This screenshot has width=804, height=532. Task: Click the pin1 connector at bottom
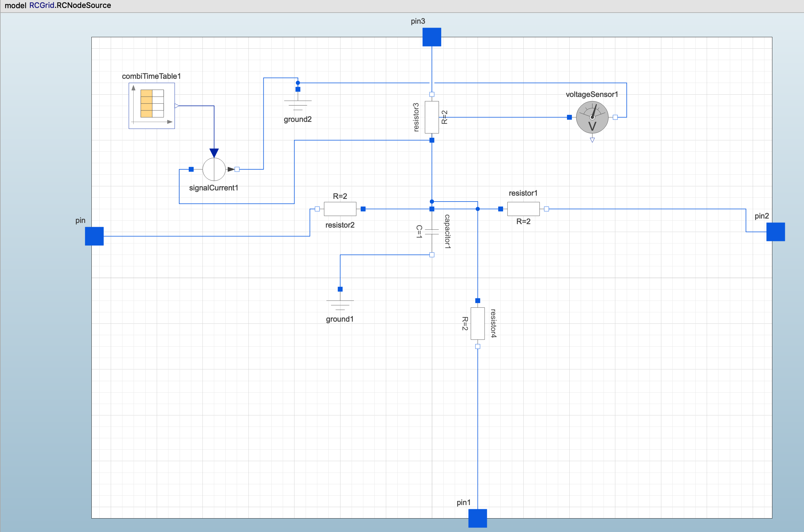(478, 518)
